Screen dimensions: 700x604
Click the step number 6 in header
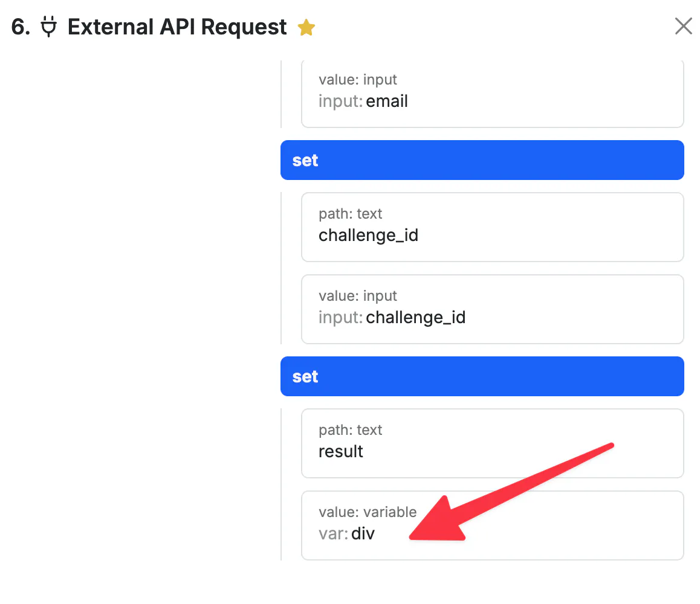click(x=20, y=27)
